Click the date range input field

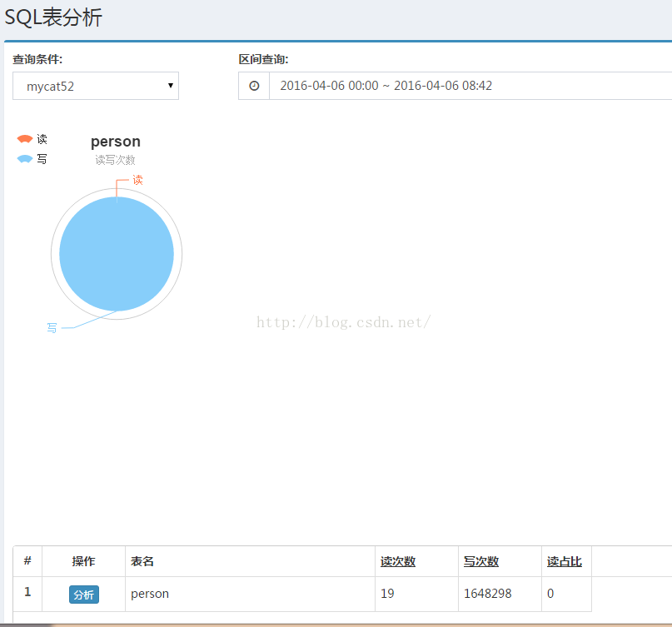click(470, 86)
